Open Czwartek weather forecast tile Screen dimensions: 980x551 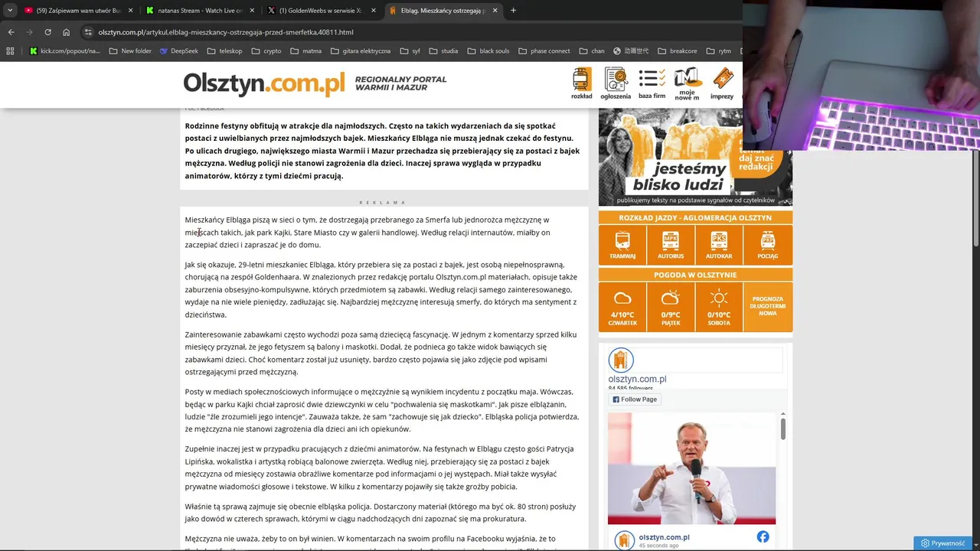point(622,307)
